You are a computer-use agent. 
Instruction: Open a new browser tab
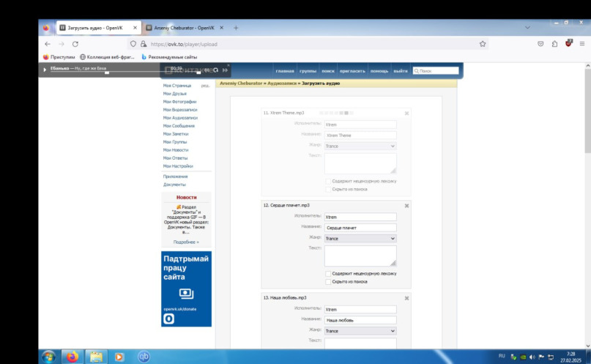[236, 28]
